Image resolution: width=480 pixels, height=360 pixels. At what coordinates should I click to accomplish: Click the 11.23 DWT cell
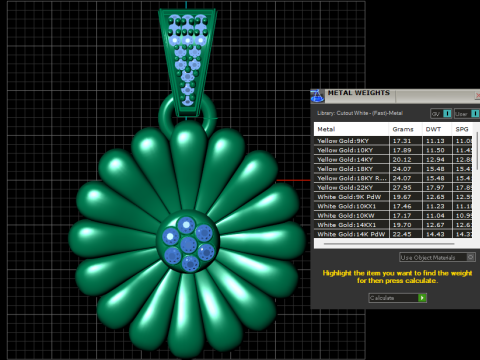437,206
